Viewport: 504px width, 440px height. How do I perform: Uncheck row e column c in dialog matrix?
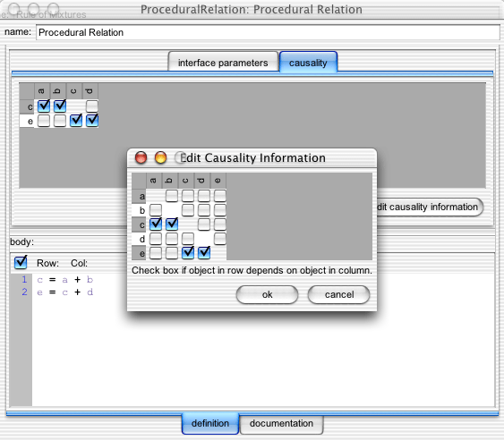[188, 253]
